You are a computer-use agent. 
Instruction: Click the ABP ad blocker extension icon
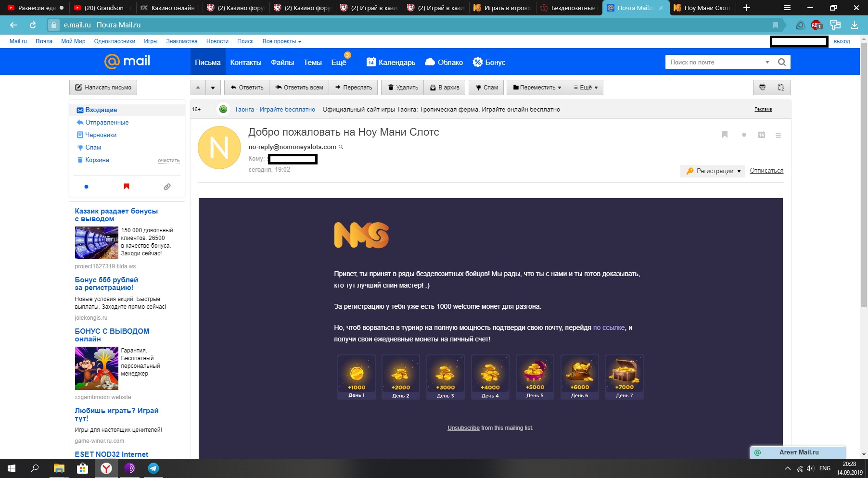click(817, 25)
